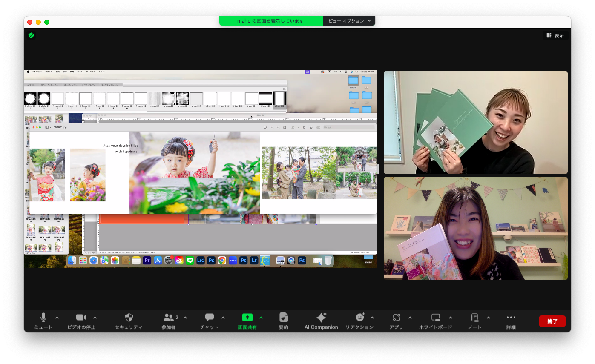This screenshot has height=364, width=595.
Task: Open the ビュー オプション dropdown
Action: [349, 21]
